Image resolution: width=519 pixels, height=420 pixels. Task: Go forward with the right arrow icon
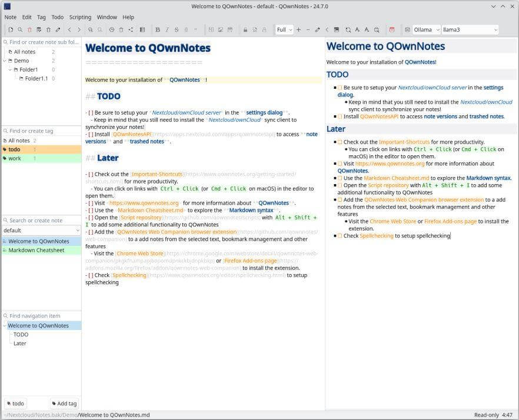point(79,29)
